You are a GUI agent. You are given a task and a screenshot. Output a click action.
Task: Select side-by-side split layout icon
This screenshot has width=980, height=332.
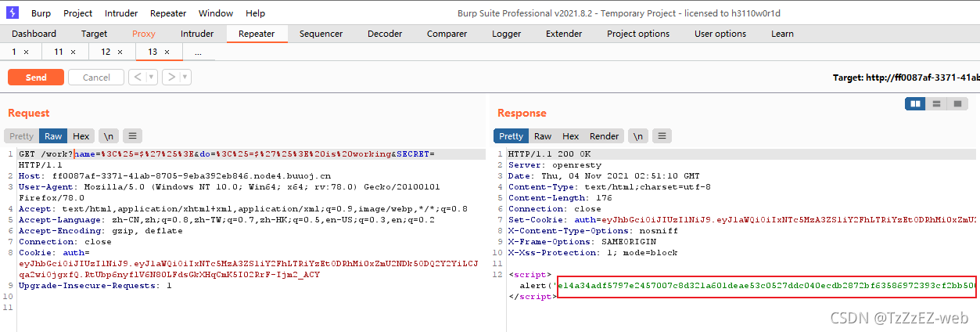(914, 103)
